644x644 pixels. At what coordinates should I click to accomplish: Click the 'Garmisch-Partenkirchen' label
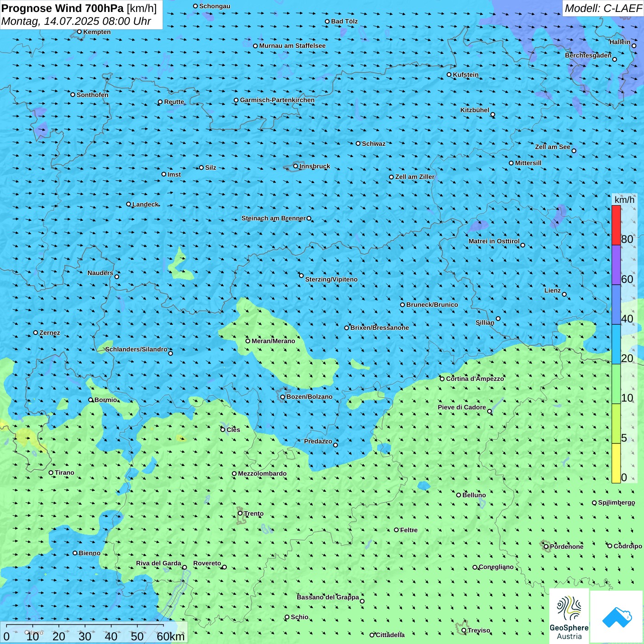[x=277, y=100]
